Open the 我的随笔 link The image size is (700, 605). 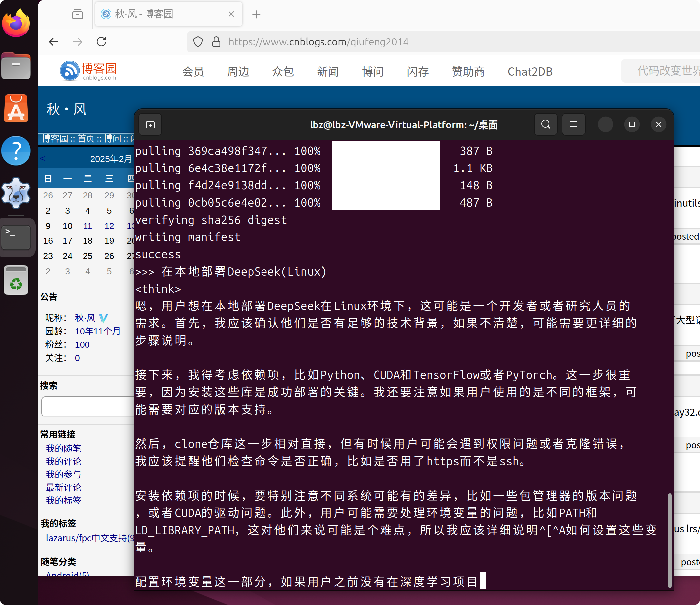[64, 448]
